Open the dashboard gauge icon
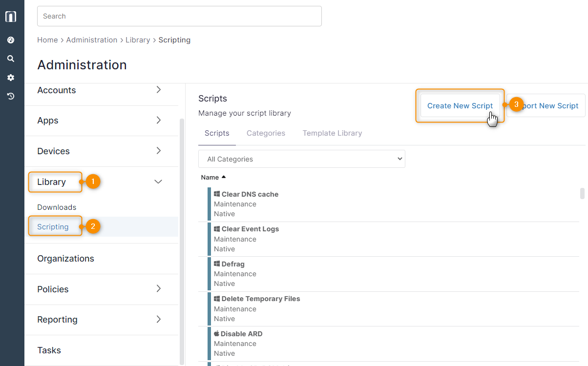Screen dimensions: 588x366 coord(11,40)
